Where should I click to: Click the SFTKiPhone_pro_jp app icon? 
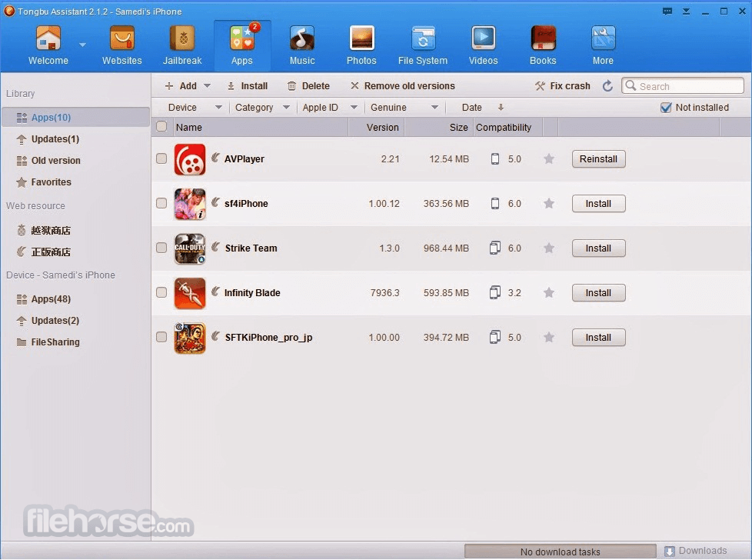pyautogui.click(x=190, y=338)
